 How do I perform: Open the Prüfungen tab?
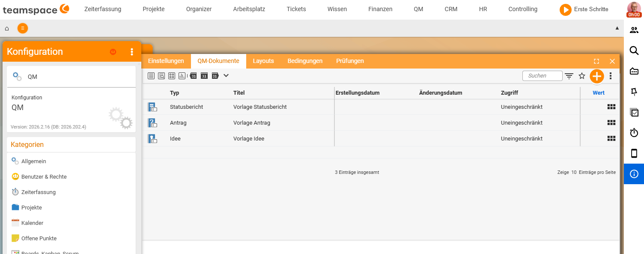pos(350,61)
